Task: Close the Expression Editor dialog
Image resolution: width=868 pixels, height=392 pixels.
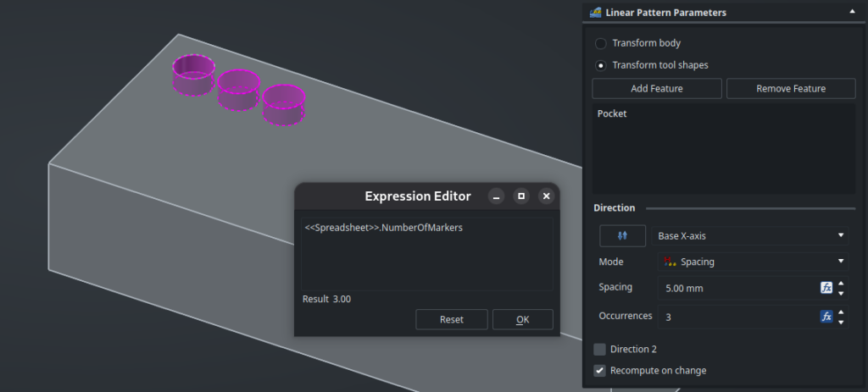Action: click(x=546, y=196)
